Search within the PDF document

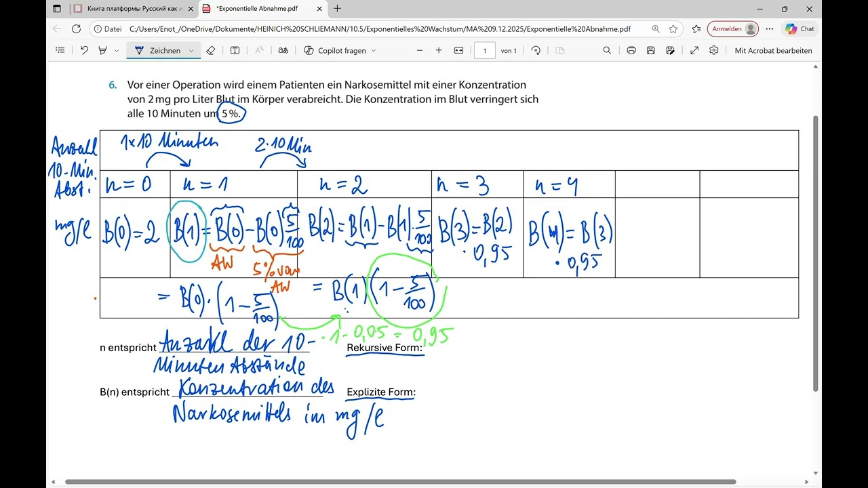tap(607, 50)
